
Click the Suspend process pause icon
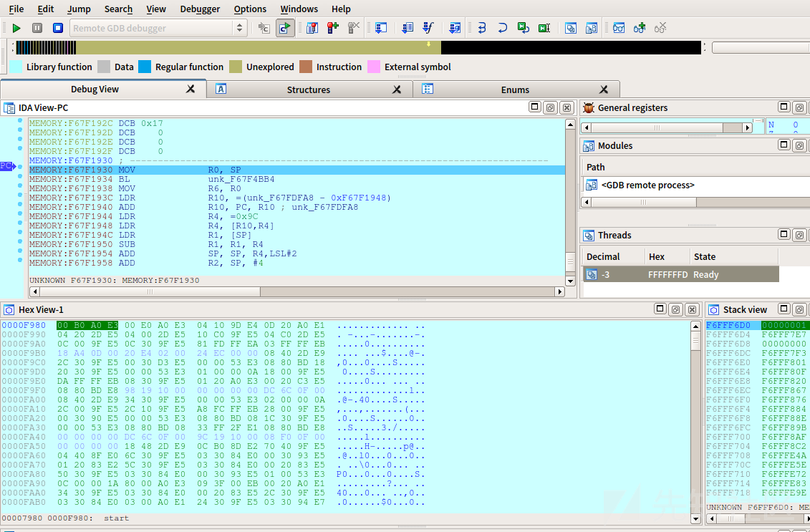tap(37, 27)
